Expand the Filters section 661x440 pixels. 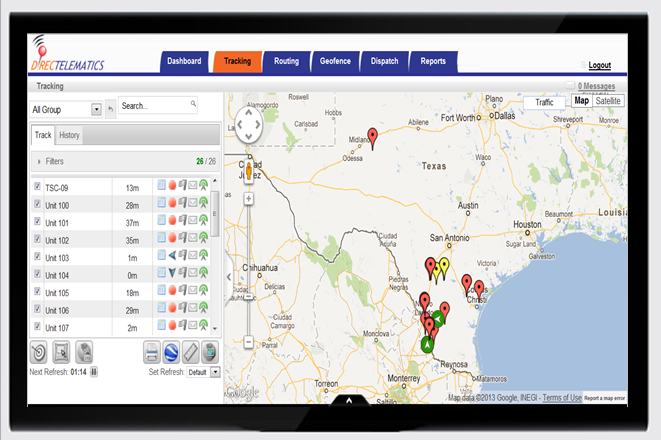tap(40, 160)
